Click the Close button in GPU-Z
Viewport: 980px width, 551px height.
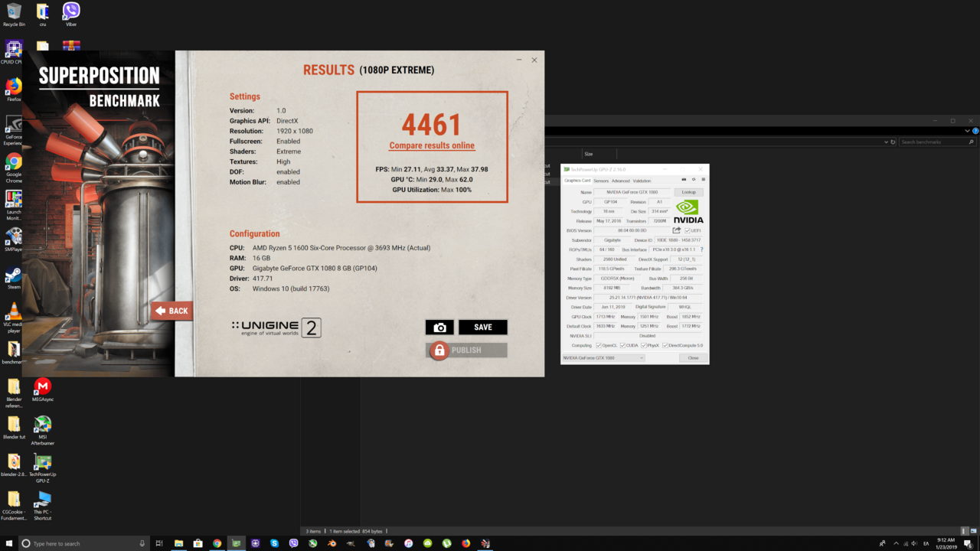coord(693,357)
